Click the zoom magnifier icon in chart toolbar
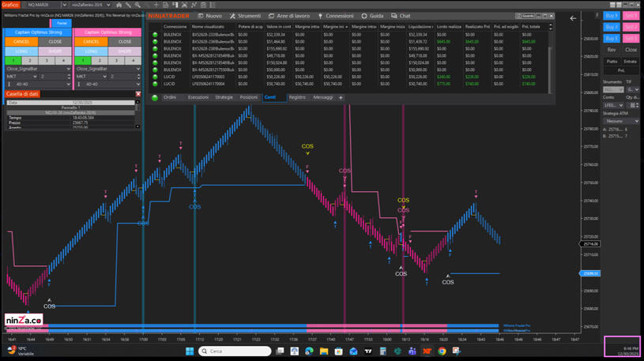This screenshot has height=361, width=644. (137, 5)
